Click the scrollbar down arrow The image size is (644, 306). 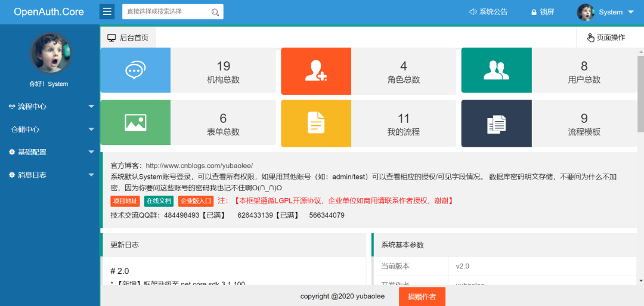coord(640,280)
